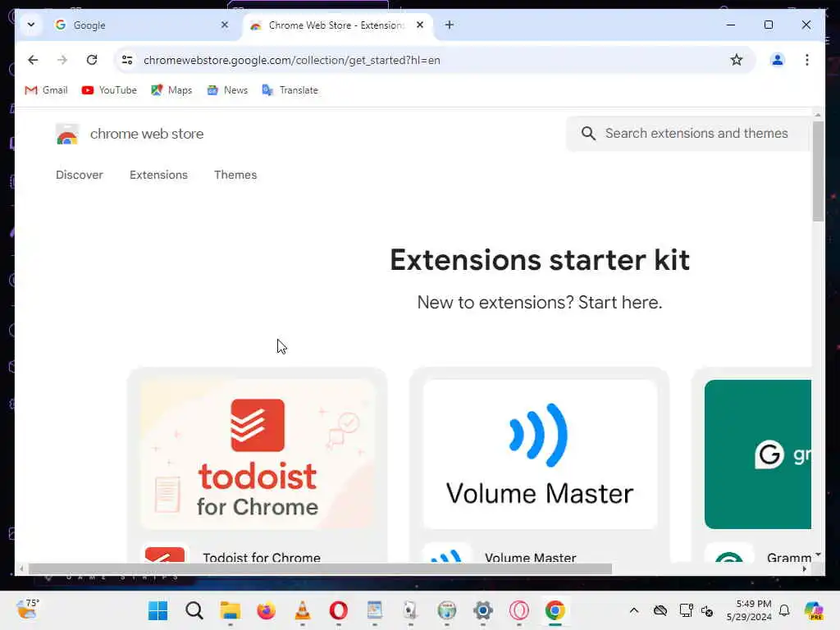
Task: Click the muted volume tray icon
Action: [x=707, y=610]
